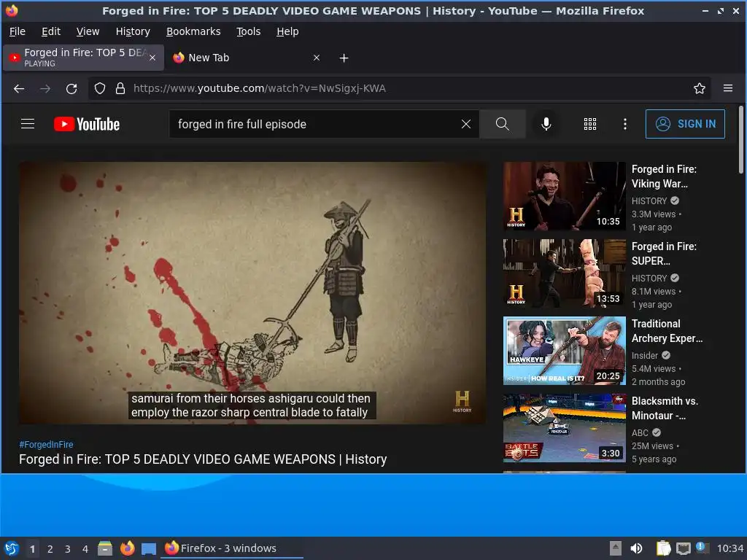
Task: Click the playing video frame
Action: pyautogui.click(x=252, y=293)
